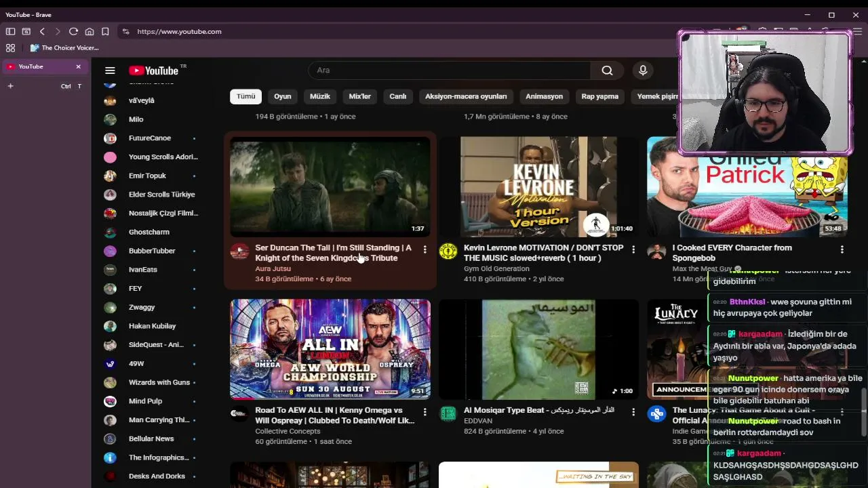The image size is (868, 488).
Task: Open the Ser Duncan The Tall video title
Action: tap(334, 253)
